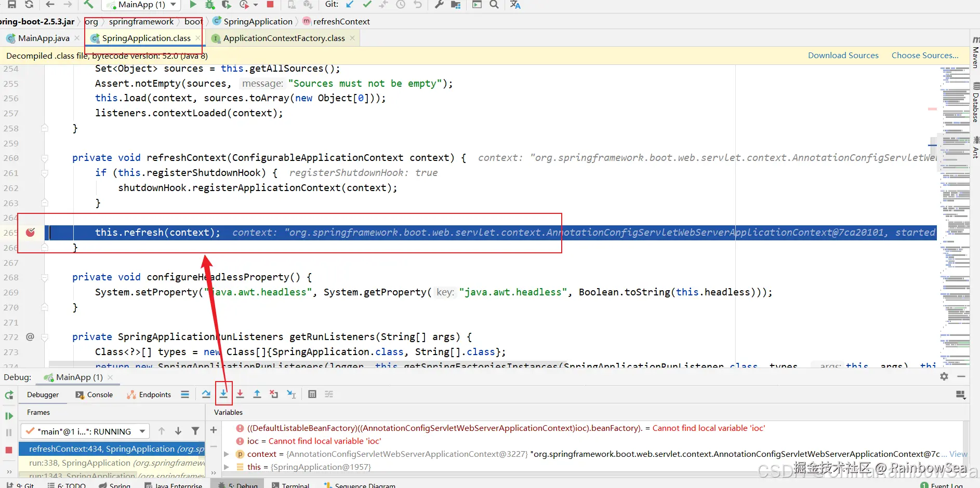Image resolution: width=980 pixels, height=488 pixels.
Task: Click refreshContext in the breadcrumb bar
Action: [x=341, y=21]
